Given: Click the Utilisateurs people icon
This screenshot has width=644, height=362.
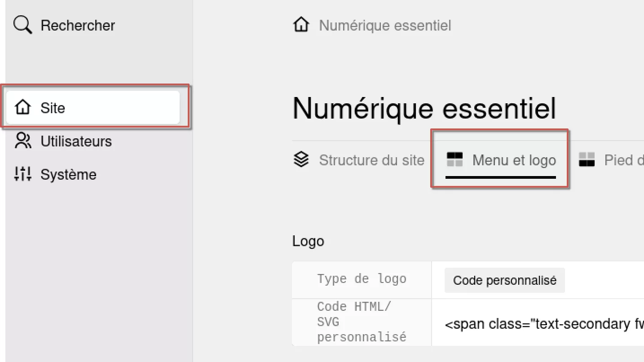Looking at the screenshot, I should coord(23,141).
